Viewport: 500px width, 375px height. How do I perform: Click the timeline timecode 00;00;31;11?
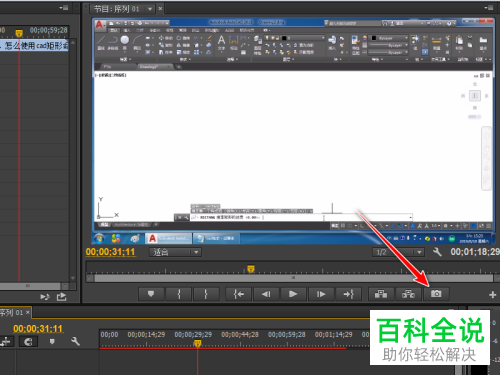38,329
